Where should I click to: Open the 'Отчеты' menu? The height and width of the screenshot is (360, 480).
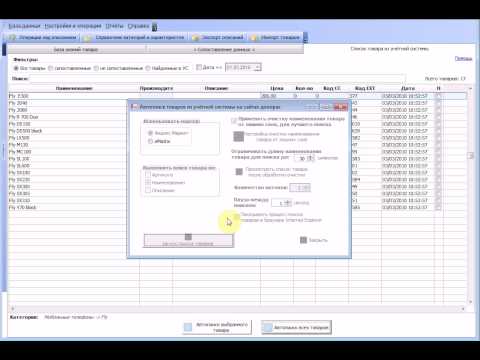(x=115, y=26)
